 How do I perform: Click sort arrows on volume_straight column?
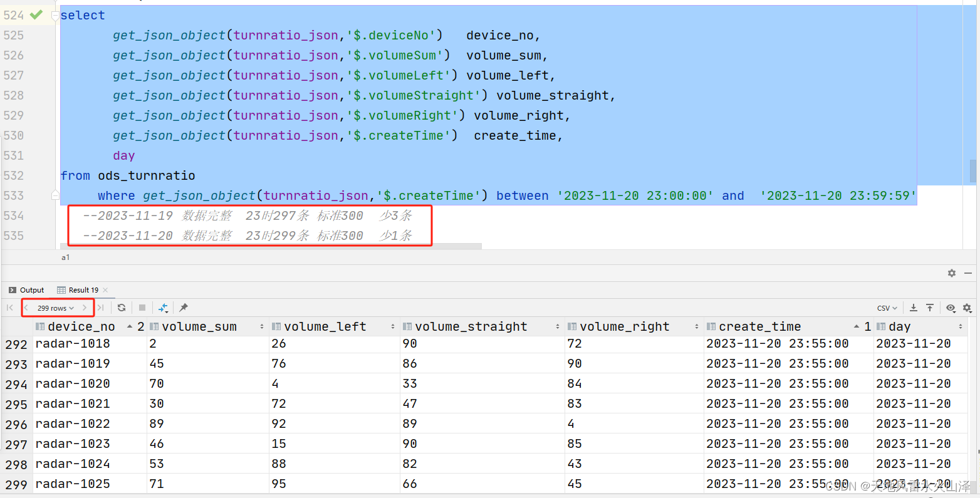pyautogui.click(x=558, y=326)
